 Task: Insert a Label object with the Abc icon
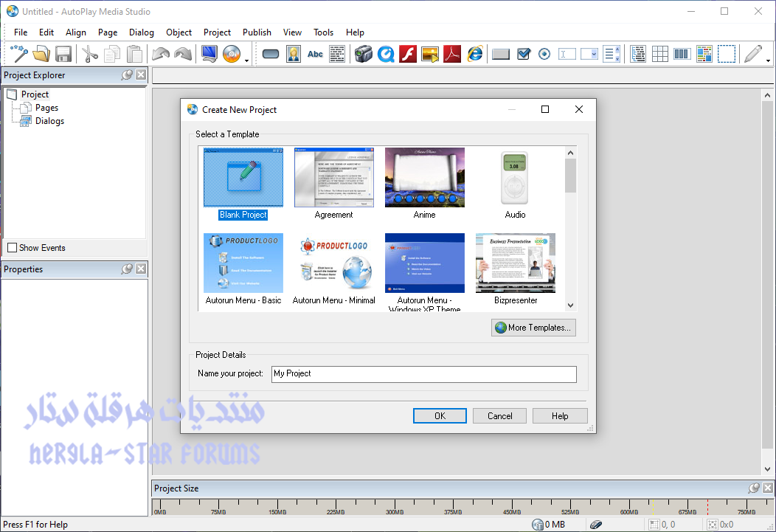[x=315, y=53]
